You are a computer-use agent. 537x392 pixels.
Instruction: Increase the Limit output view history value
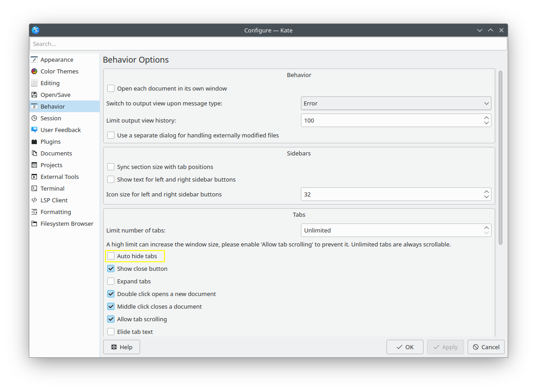tap(486, 118)
